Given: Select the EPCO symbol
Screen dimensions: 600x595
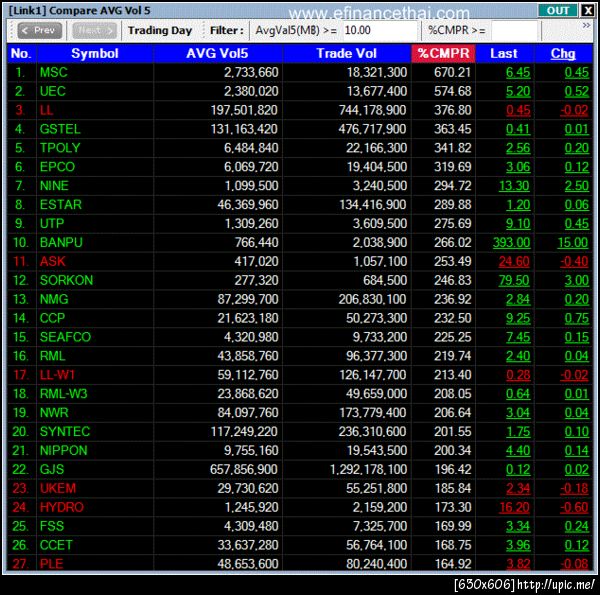Looking at the screenshot, I should pyautogui.click(x=57, y=167).
